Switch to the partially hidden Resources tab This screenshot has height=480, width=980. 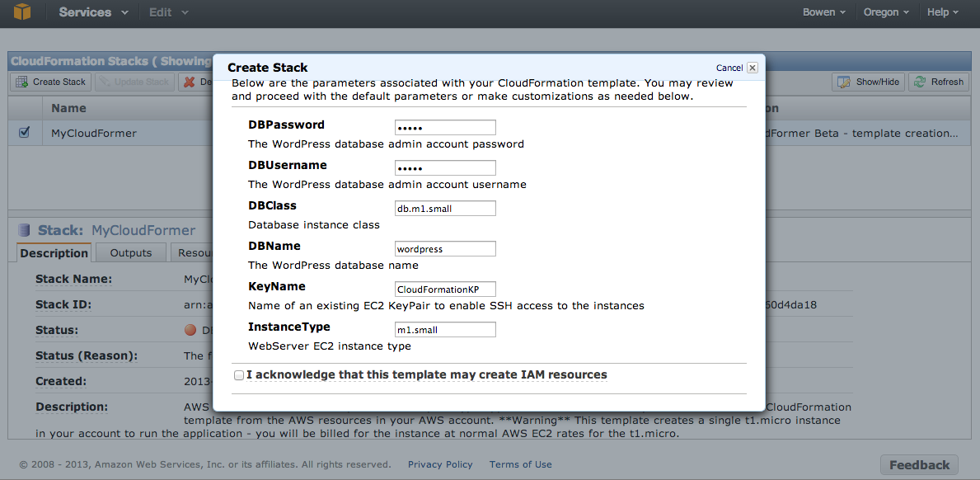(x=192, y=253)
